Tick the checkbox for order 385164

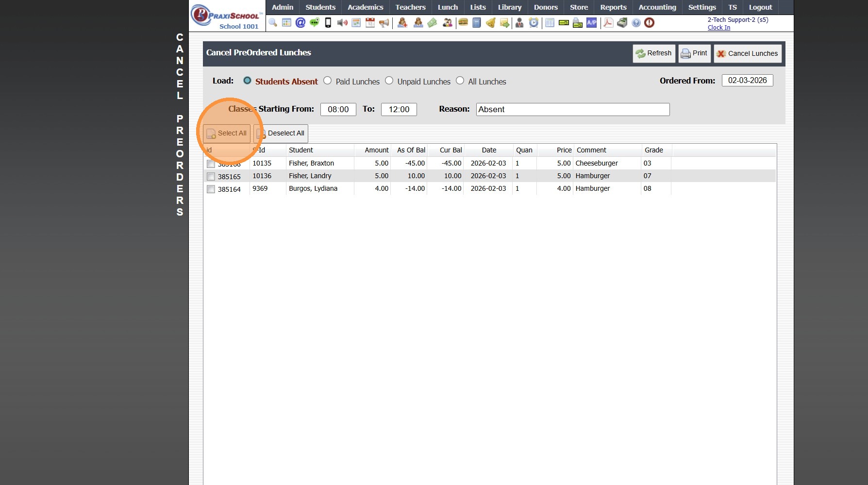pyautogui.click(x=211, y=189)
